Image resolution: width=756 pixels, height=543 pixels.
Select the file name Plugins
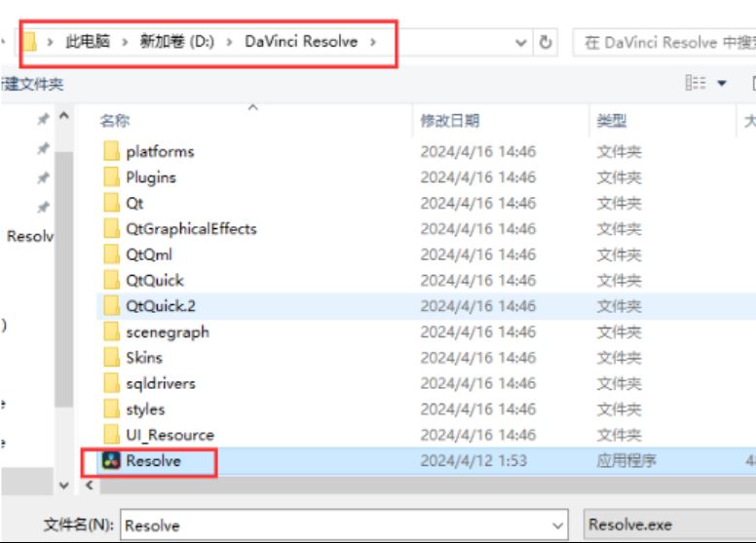tap(151, 177)
